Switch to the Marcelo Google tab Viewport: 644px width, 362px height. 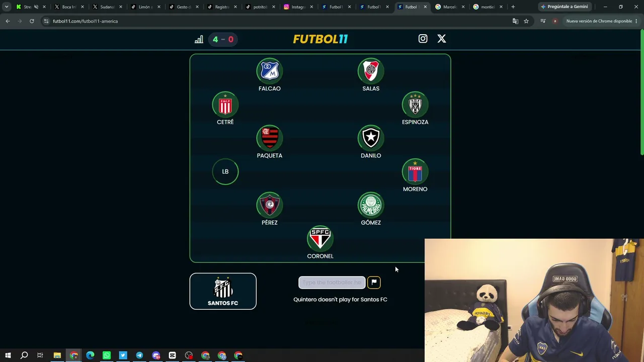tap(449, 7)
